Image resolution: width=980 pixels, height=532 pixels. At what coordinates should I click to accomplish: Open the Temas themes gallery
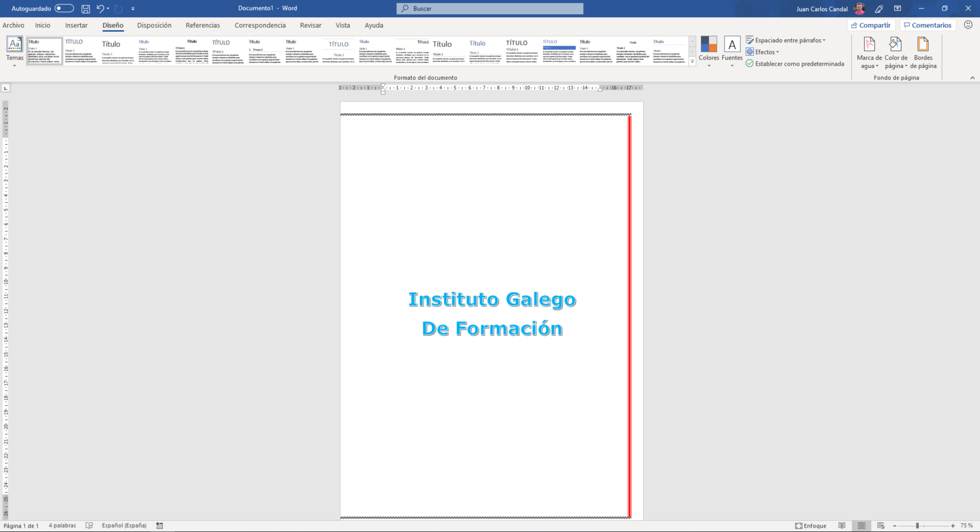coord(15,50)
